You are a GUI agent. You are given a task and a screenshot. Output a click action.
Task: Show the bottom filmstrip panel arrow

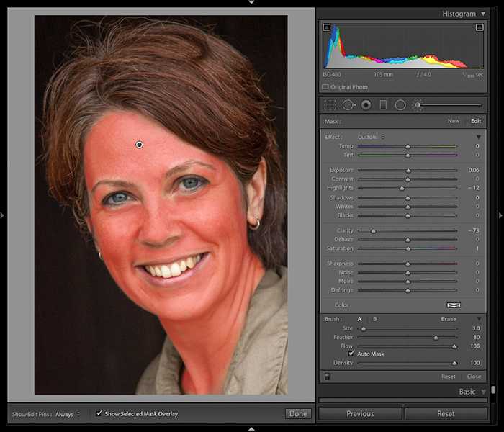point(252,429)
